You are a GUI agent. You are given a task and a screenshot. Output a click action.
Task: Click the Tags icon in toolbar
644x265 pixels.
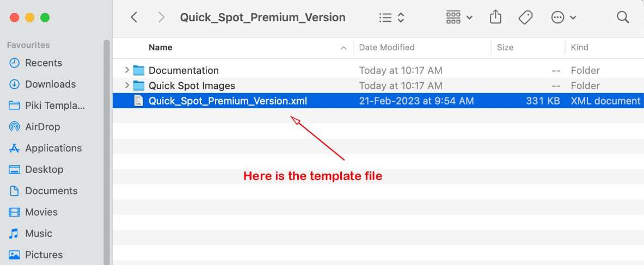(x=525, y=17)
